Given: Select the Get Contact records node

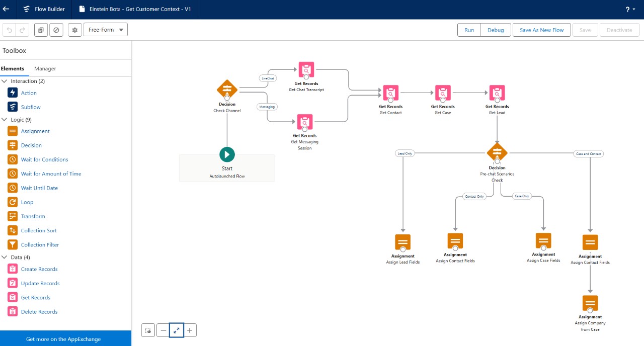Looking at the screenshot, I should [x=391, y=93].
